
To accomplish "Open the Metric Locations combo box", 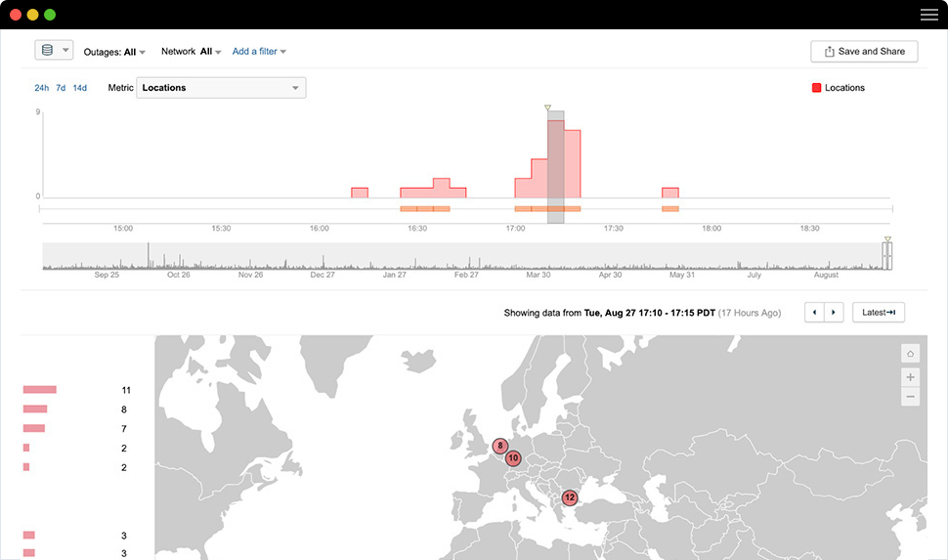I will point(221,88).
